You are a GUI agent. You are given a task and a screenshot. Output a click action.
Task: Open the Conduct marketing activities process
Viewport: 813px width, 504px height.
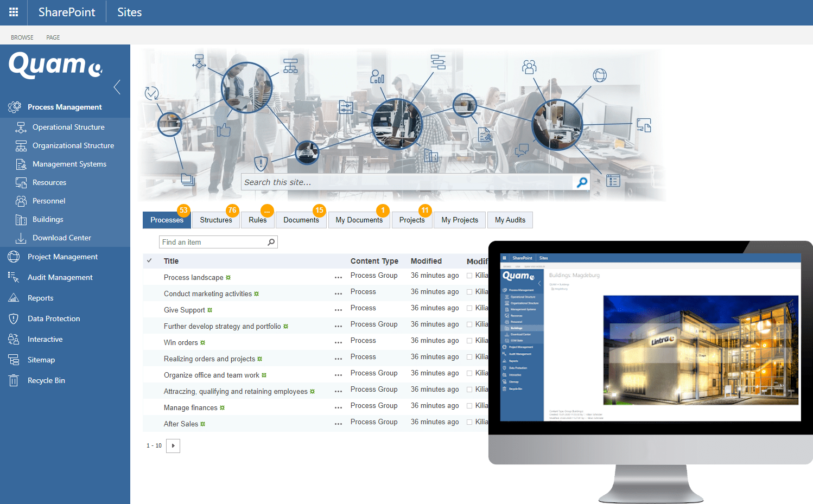point(207,294)
